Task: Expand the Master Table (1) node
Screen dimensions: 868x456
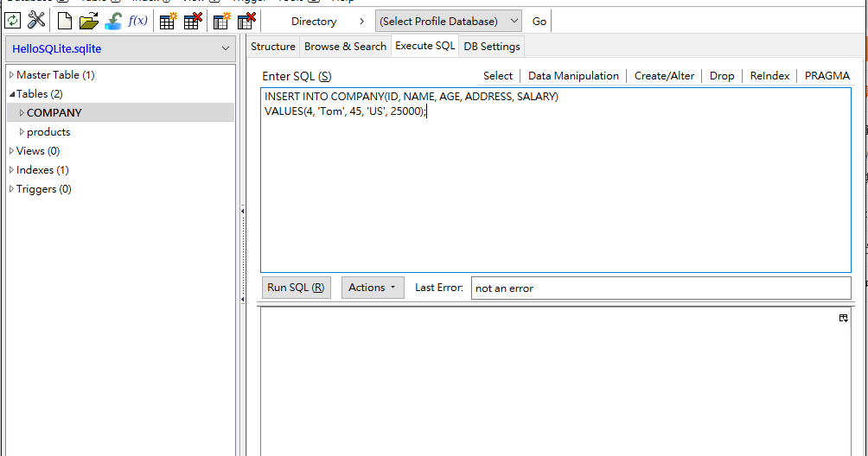Action: [x=11, y=74]
